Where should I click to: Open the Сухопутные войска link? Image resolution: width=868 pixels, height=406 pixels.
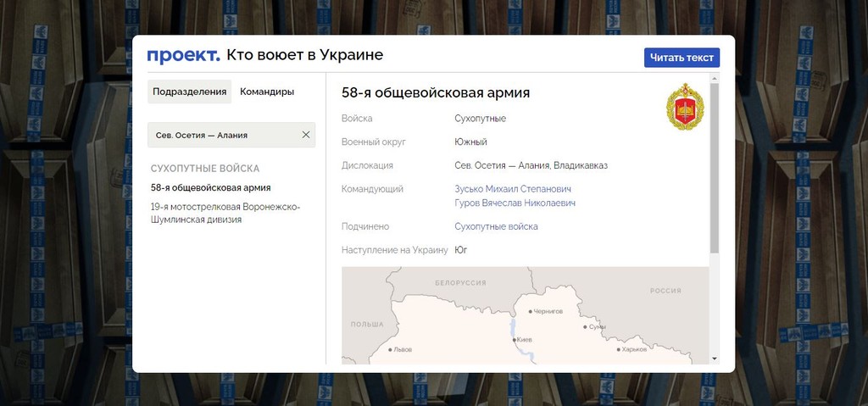click(x=496, y=226)
